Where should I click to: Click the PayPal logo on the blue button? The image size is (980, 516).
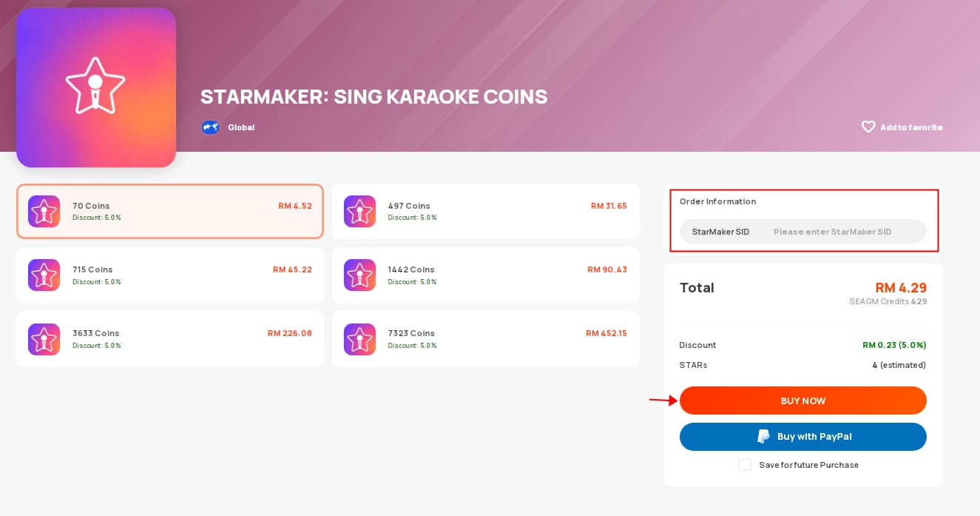pyautogui.click(x=763, y=436)
